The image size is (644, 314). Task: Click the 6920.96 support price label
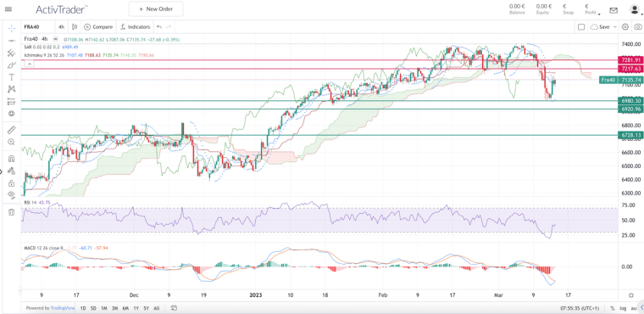pos(631,109)
